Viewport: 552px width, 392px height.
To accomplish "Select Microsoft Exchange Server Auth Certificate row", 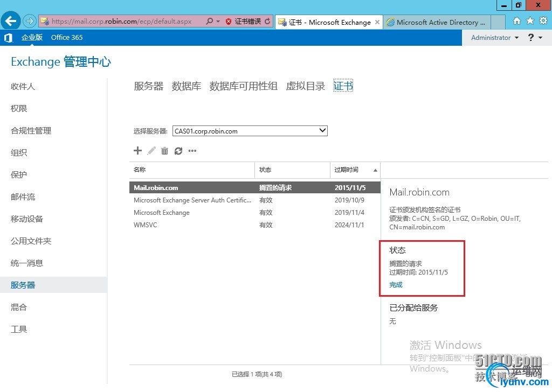I will [255, 200].
